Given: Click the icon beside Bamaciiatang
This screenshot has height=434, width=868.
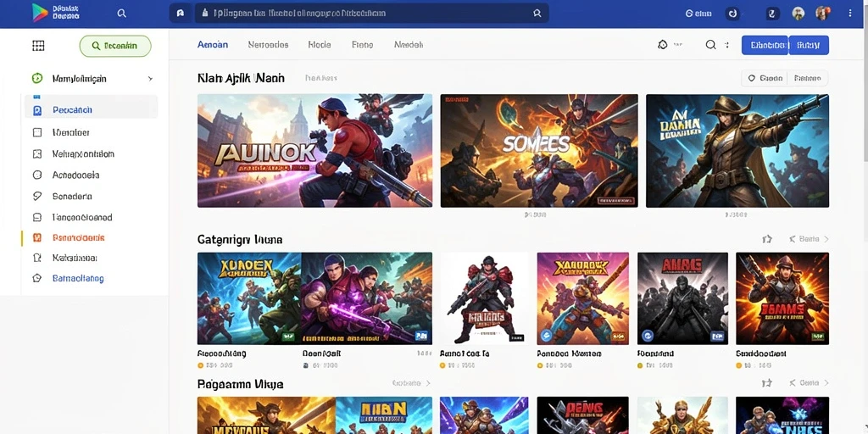Looking at the screenshot, I should [37, 278].
